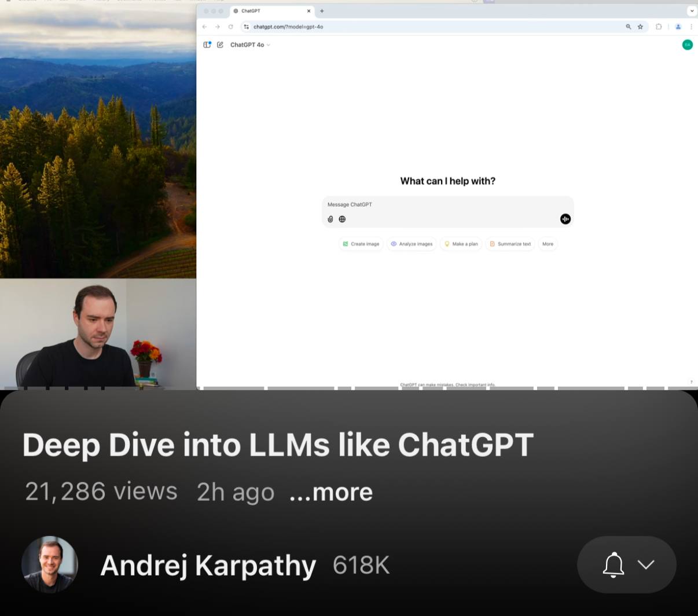
Task: Open the More suggestions chip
Action: tap(548, 244)
